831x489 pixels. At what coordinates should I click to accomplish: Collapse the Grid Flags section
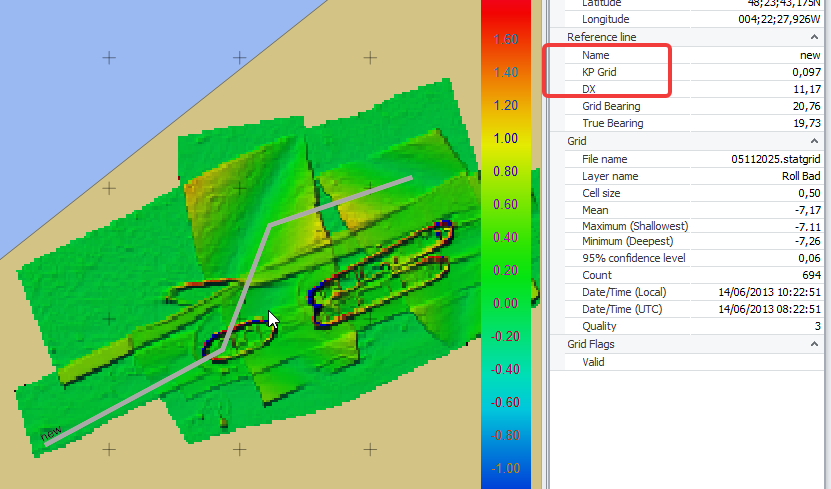coord(814,344)
